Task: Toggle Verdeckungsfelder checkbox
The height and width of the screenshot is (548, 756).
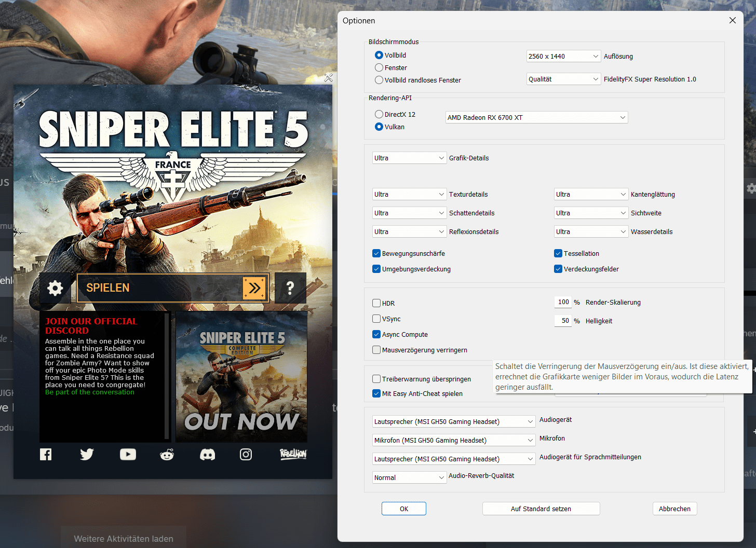Action: pyautogui.click(x=558, y=269)
